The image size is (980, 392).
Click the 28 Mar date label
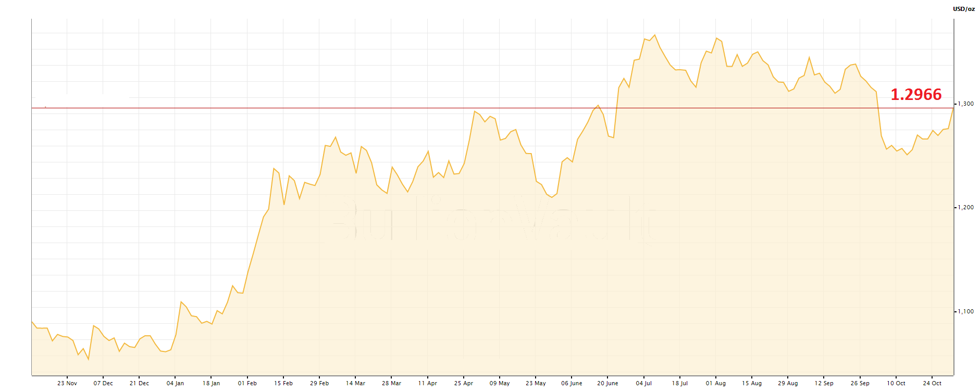(391, 383)
